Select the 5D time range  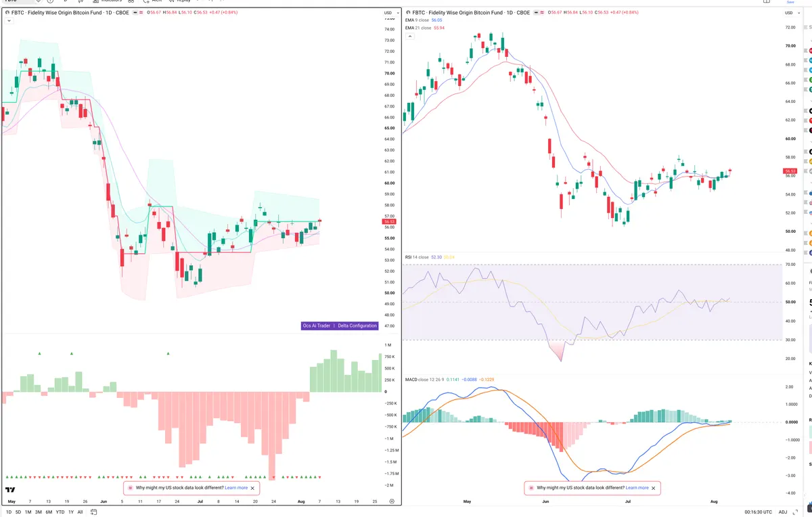pos(18,512)
